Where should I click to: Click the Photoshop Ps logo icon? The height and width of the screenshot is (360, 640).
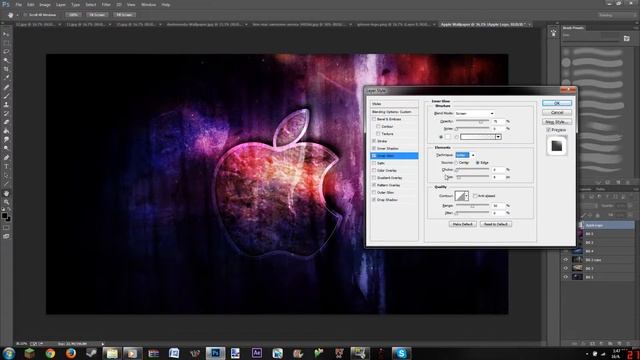6,4
